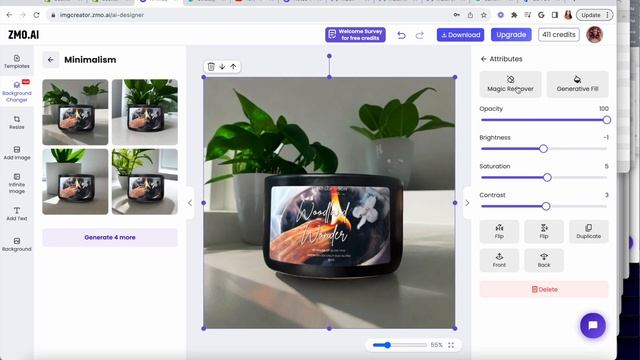
Task: Click Generate 4 more
Action: point(110,237)
